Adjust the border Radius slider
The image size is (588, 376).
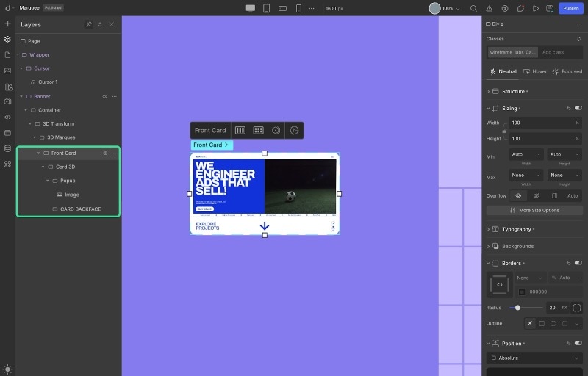click(518, 308)
